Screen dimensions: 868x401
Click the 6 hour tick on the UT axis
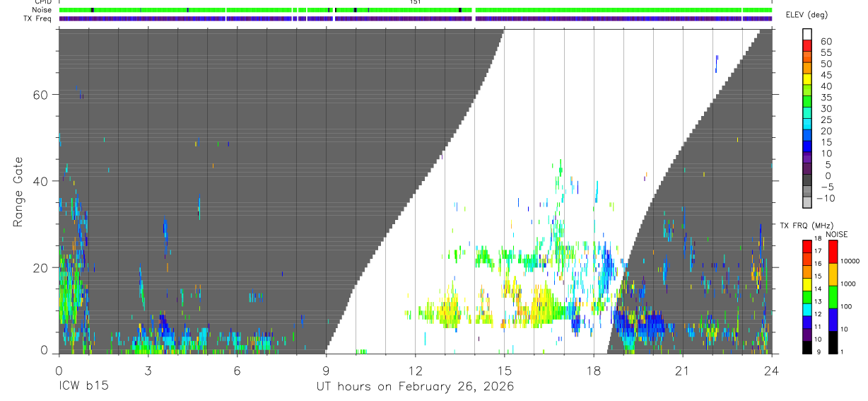point(237,371)
